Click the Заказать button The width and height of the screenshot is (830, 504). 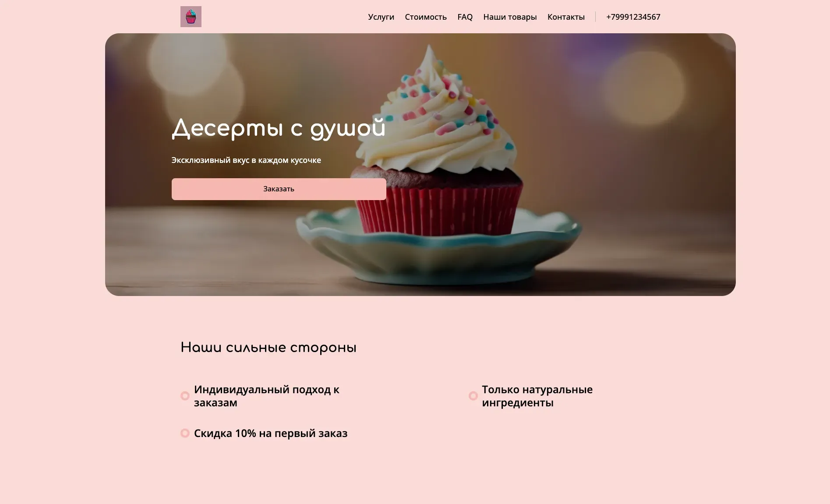click(279, 189)
